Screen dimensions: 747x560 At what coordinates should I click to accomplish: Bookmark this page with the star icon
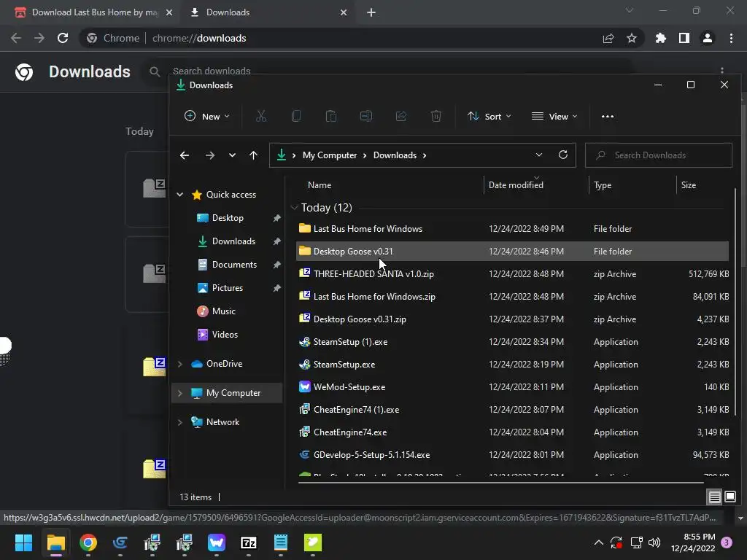[x=632, y=38]
